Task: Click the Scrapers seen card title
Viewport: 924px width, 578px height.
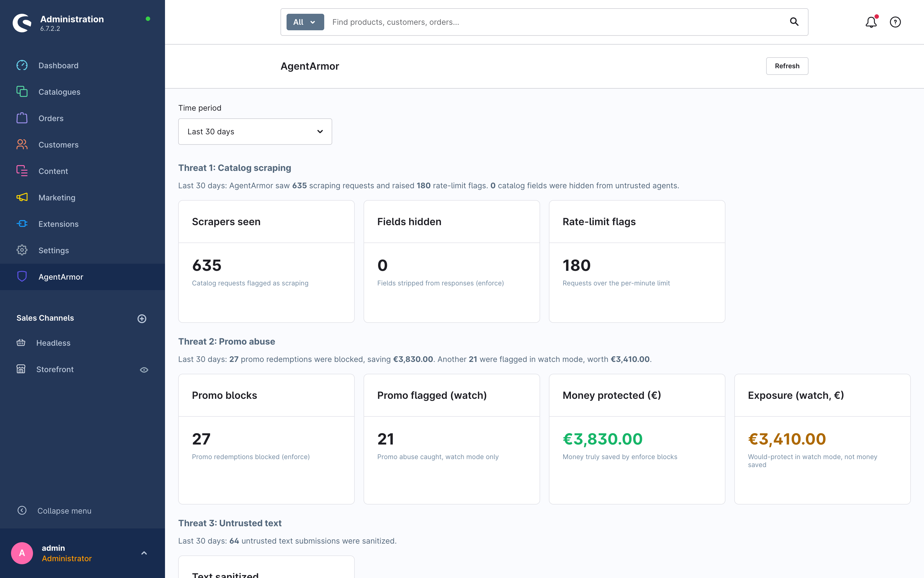Action: click(x=226, y=222)
